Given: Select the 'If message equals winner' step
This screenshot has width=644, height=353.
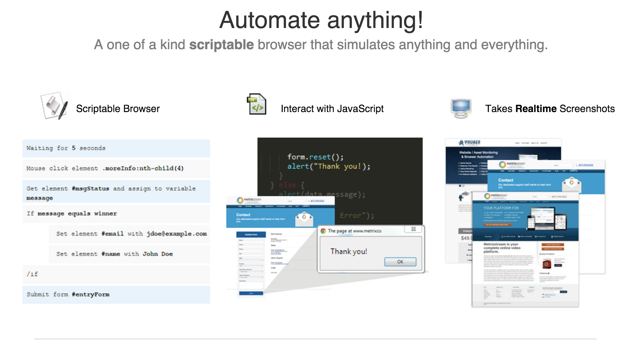Looking at the screenshot, I should pos(116,214).
